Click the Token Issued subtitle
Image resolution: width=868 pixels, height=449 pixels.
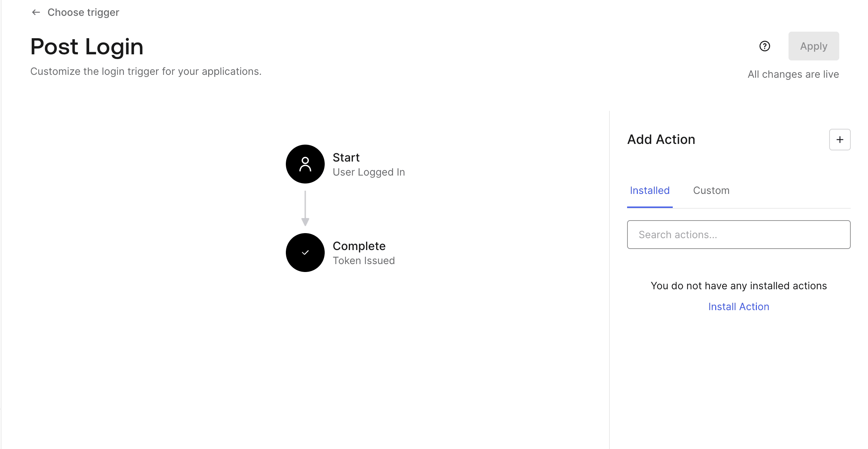(x=364, y=261)
